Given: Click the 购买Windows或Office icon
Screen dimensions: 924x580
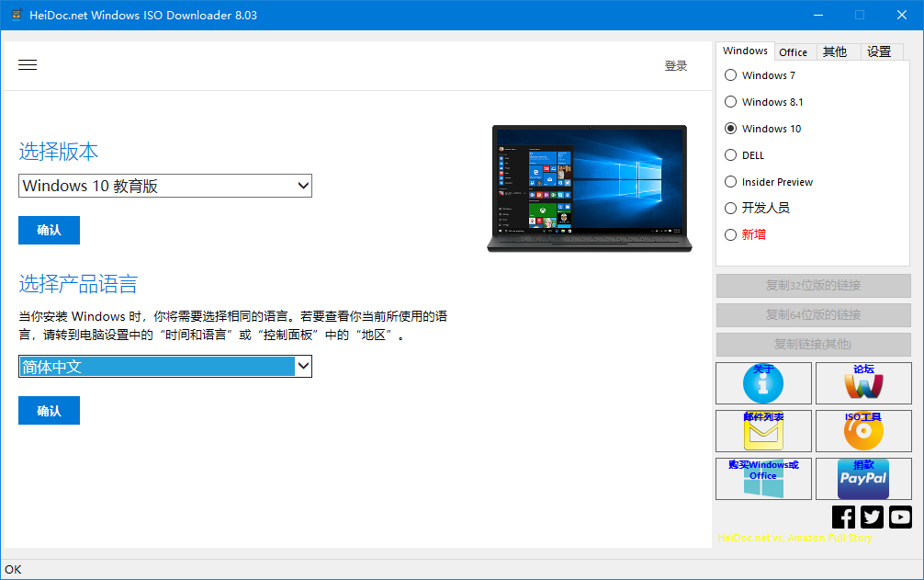Looking at the screenshot, I should (762, 479).
